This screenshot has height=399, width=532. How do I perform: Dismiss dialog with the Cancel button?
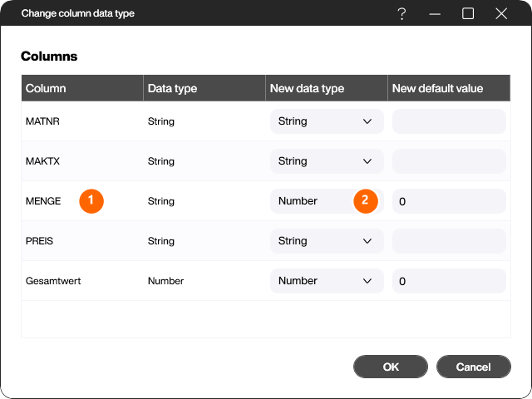pos(473,367)
